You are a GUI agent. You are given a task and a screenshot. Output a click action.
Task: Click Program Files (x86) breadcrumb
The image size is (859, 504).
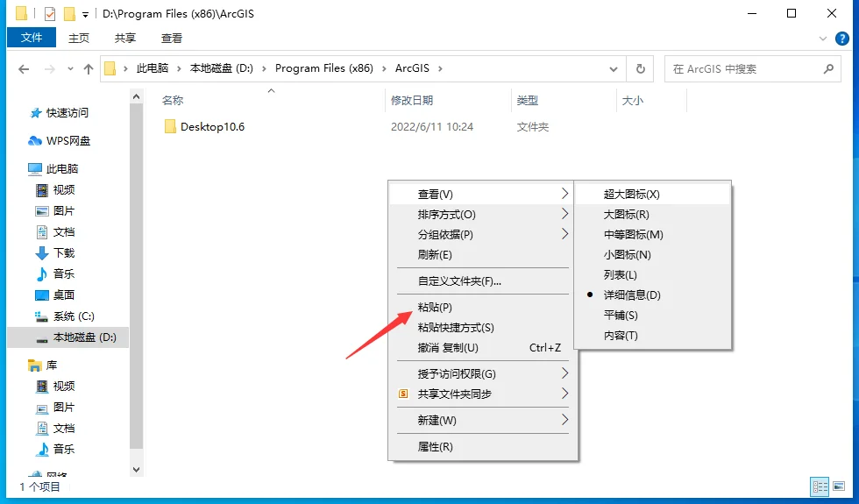(x=323, y=68)
